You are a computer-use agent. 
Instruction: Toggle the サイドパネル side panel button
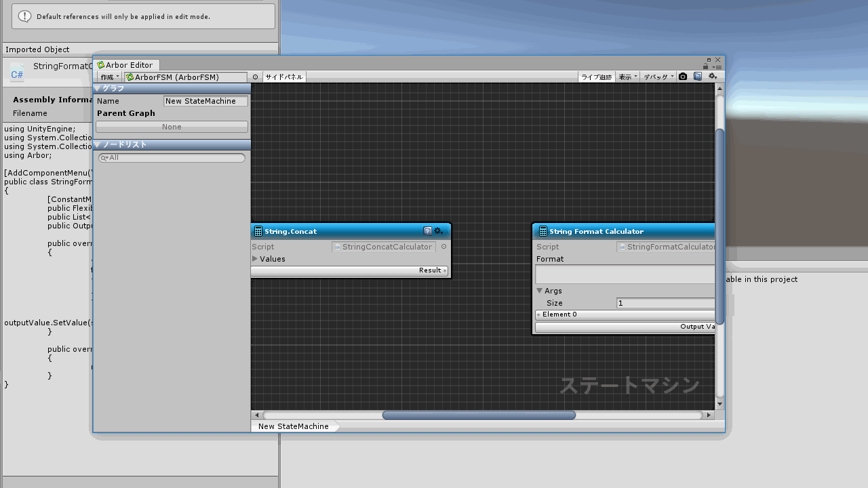(284, 77)
